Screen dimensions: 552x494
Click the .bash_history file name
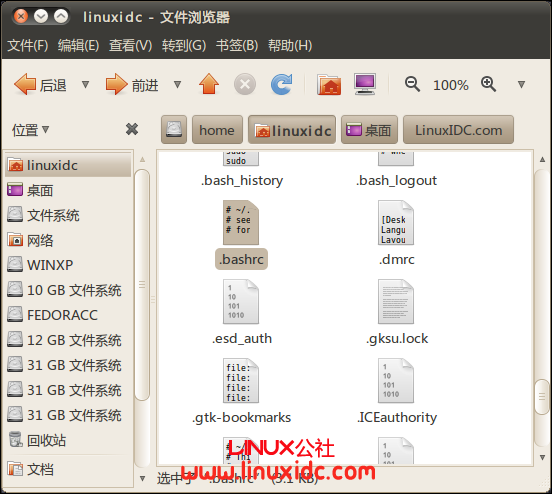(x=242, y=181)
